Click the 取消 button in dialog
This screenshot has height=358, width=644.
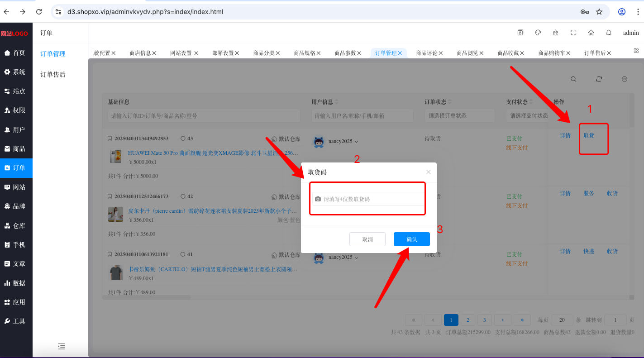[x=367, y=239]
